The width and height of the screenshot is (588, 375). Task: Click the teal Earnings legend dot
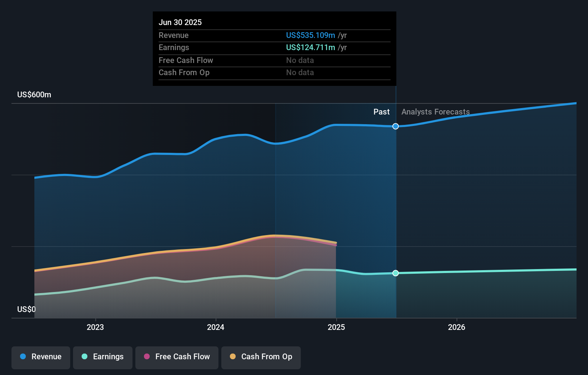coord(84,357)
